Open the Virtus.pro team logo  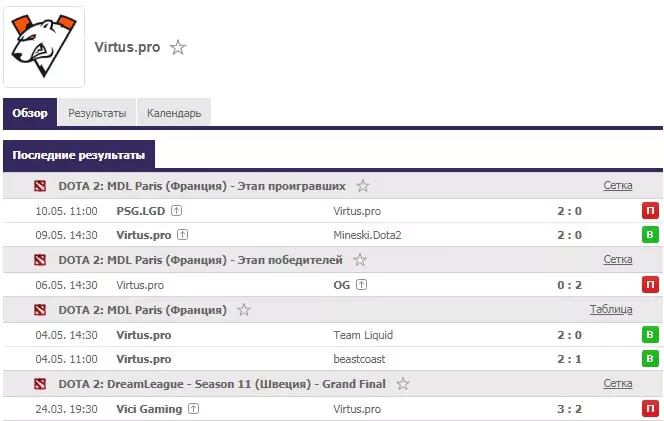pos(44,47)
